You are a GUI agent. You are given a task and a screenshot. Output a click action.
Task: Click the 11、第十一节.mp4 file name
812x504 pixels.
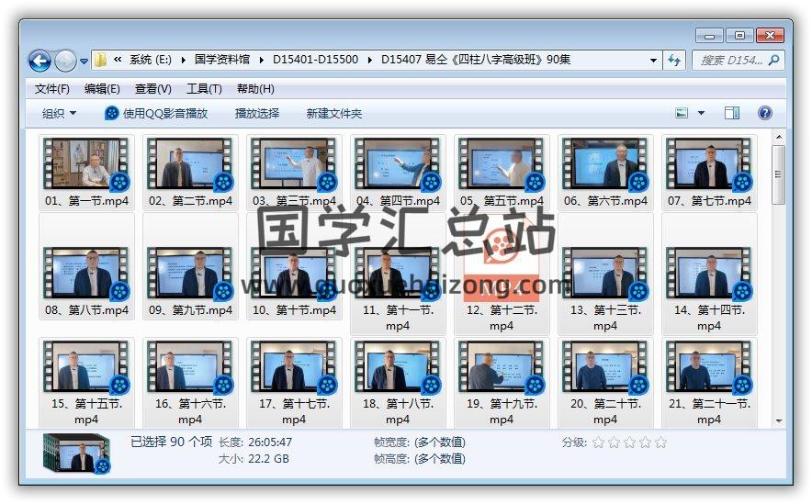click(398, 318)
